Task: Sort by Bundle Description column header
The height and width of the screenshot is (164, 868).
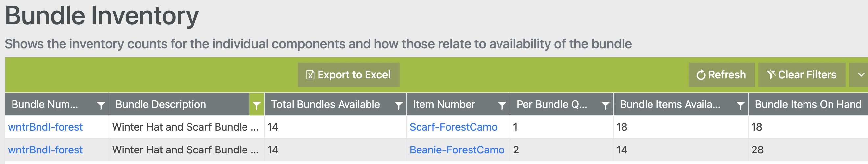Action: pos(161,105)
